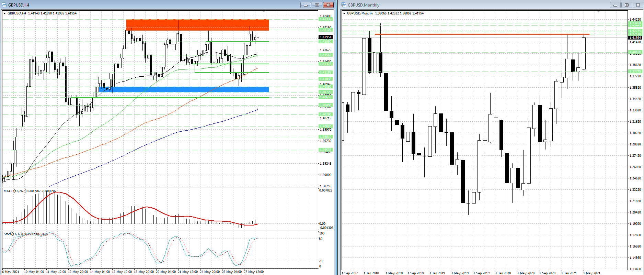The width and height of the screenshot is (644, 275).
Task: Click the green 1.41185 price level label
Action: 325,73
